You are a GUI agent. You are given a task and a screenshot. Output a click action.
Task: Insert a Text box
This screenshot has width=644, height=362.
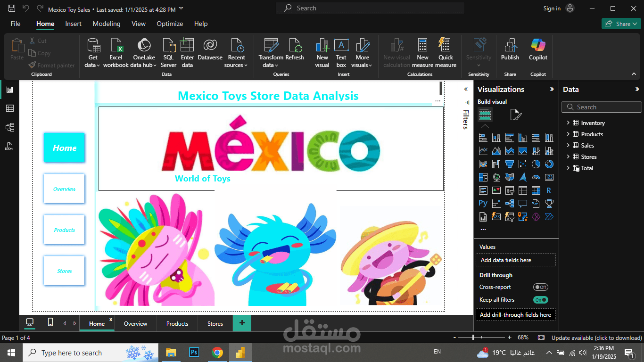pyautogui.click(x=341, y=53)
